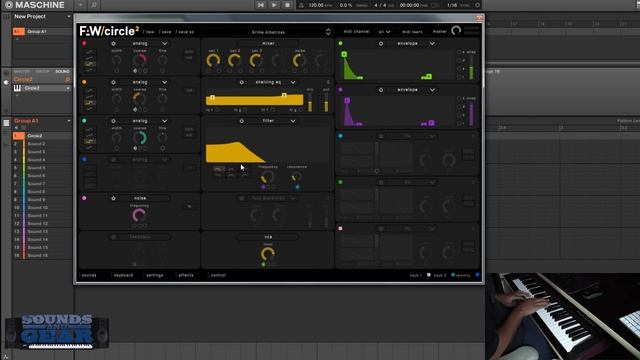This screenshot has height=360, width=640.
Task: Click the green dot of first envelope
Action: coord(340,43)
